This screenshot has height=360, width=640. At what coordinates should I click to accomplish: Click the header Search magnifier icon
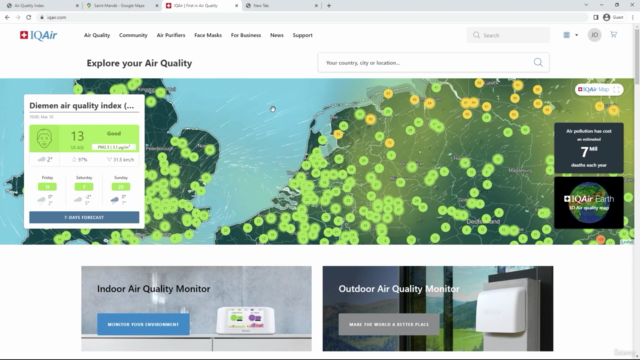tap(476, 35)
